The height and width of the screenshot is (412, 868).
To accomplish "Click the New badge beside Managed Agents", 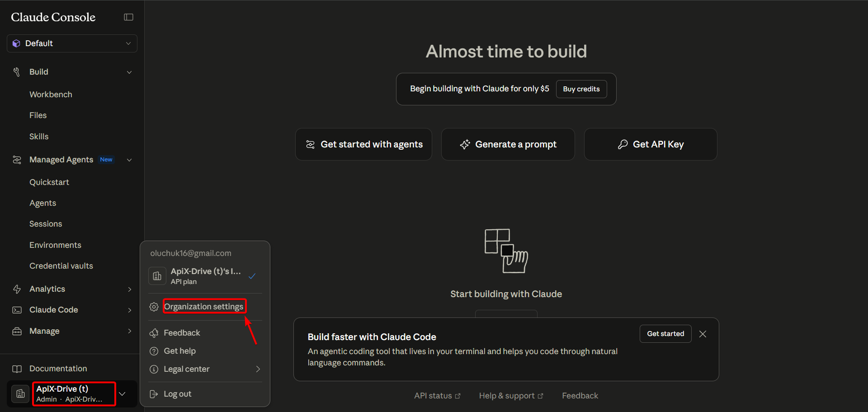I will click(x=106, y=160).
